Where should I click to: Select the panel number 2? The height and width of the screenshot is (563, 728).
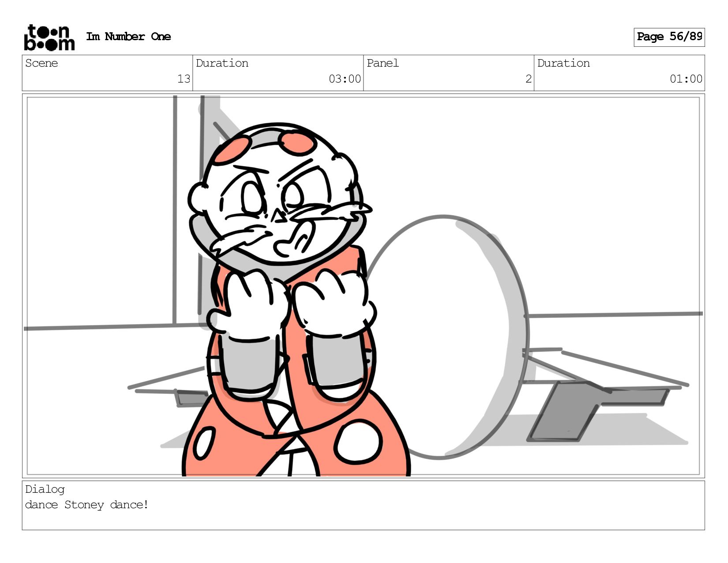tap(528, 79)
